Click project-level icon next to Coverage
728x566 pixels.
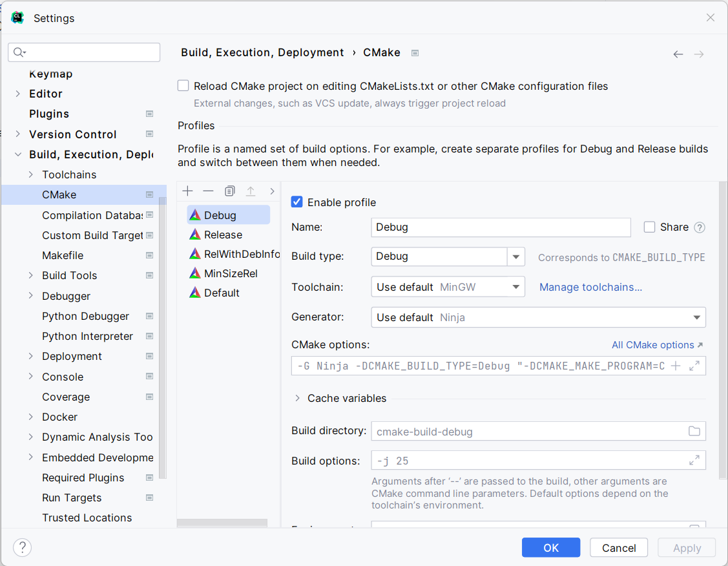pos(149,397)
